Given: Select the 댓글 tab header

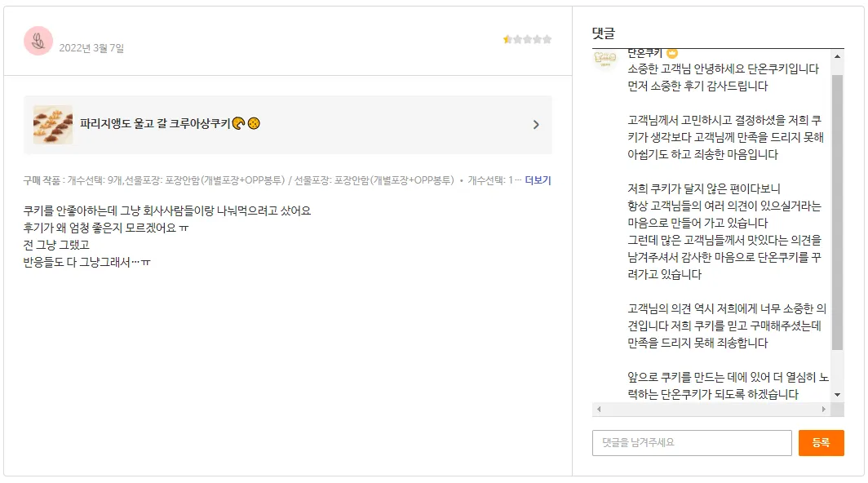Looking at the screenshot, I should coord(604,33).
